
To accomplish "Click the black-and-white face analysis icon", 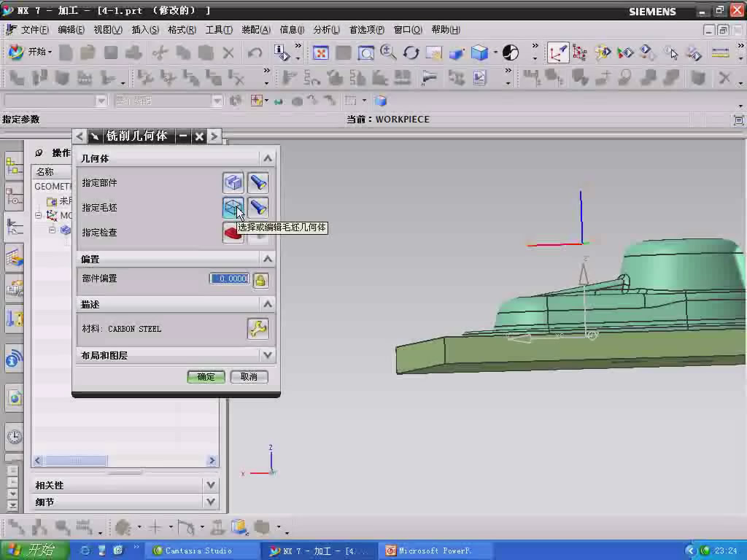I will pyautogui.click(x=510, y=52).
